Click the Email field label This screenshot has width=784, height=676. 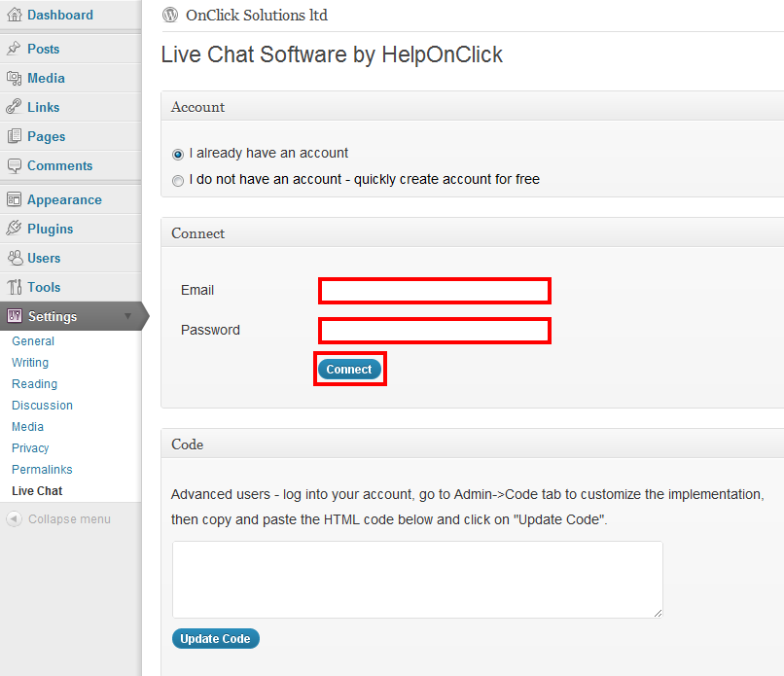coord(197,290)
